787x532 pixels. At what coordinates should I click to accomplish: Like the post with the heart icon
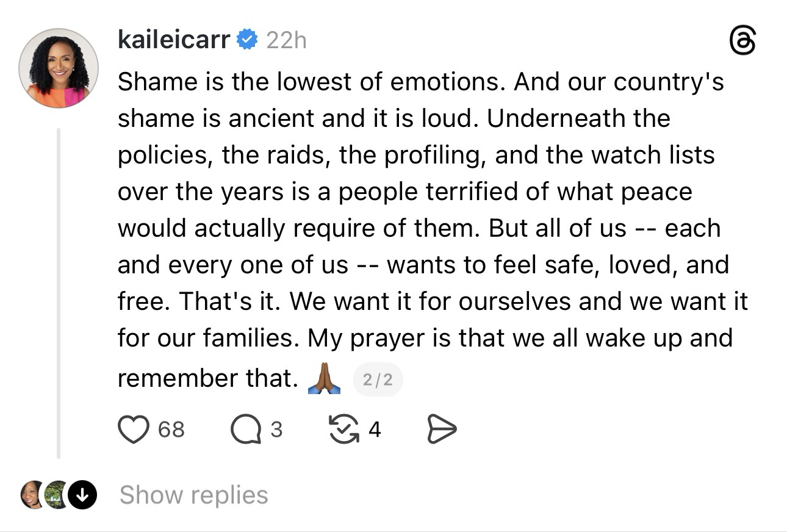(134, 430)
